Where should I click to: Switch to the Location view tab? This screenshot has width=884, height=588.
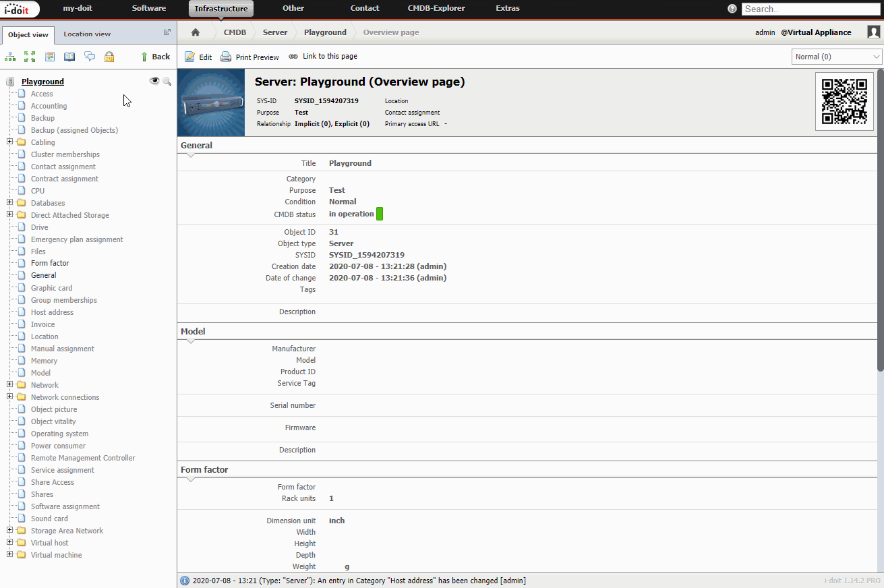pos(87,33)
